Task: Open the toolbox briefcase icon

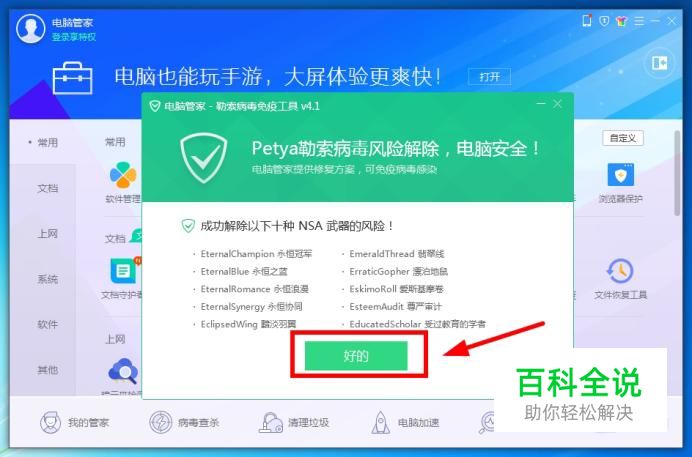Action: tap(72, 79)
